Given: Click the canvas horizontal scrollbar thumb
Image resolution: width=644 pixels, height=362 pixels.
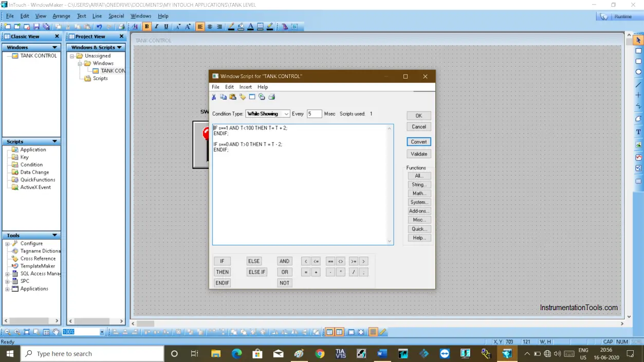Looking at the screenshot, I should point(145,323).
